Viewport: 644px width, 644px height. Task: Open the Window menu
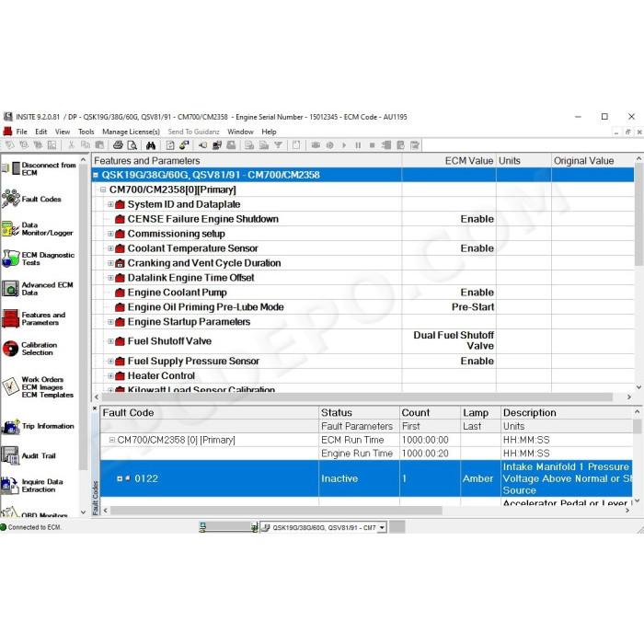pyautogui.click(x=240, y=132)
